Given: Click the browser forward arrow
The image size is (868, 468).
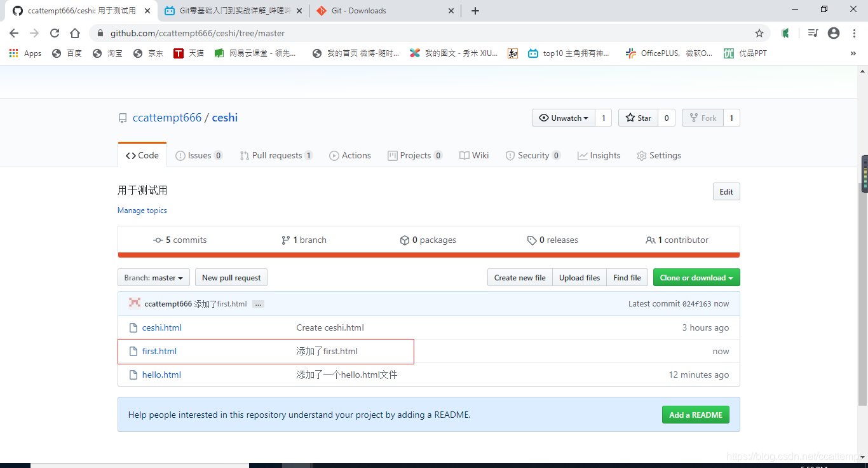Looking at the screenshot, I should pos(34,33).
